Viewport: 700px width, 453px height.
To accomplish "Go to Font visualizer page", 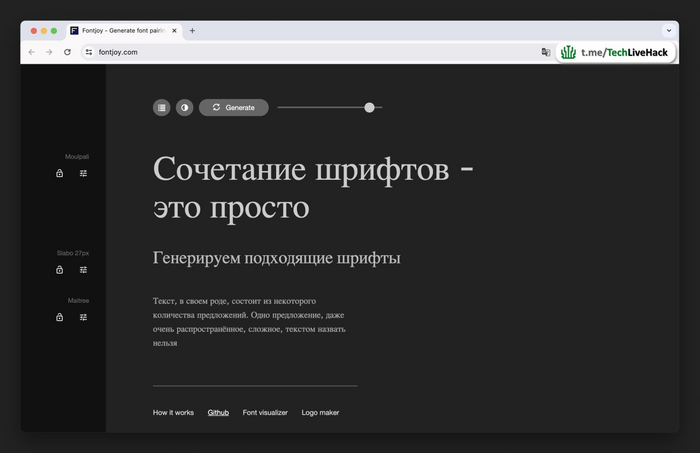I will tap(265, 412).
